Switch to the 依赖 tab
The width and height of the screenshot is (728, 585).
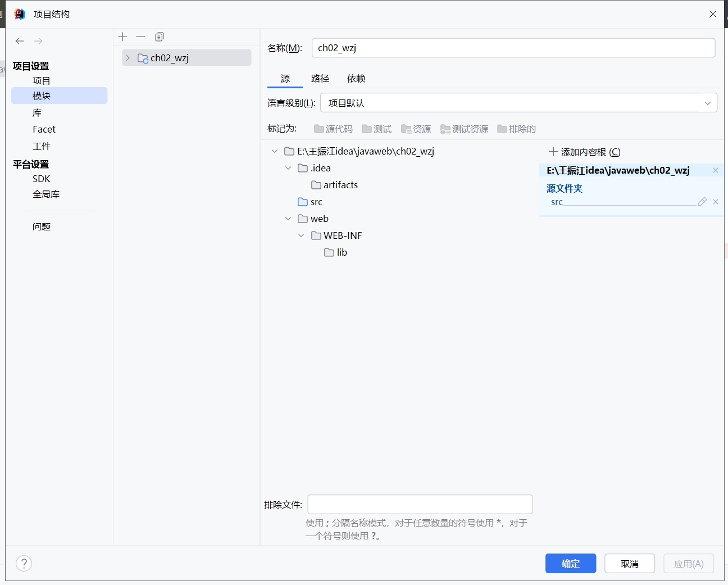click(x=356, y=79)
